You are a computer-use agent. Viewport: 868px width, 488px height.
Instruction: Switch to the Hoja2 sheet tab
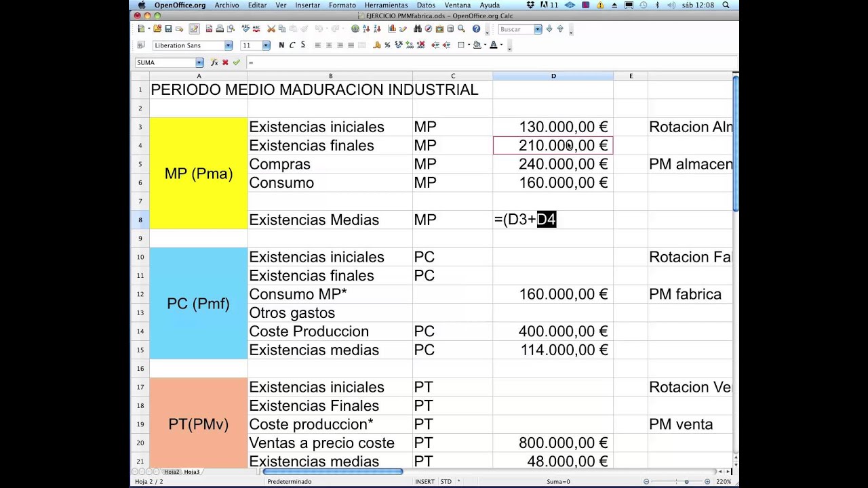pyautogui.click(x=172, y=472)
